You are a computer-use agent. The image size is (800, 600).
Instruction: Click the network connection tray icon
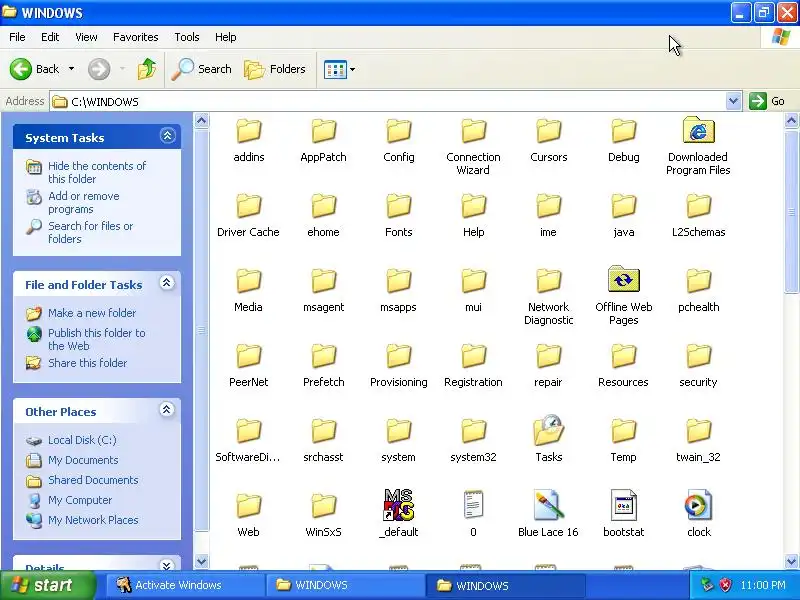pyautogui.click(x=707, y=585)
